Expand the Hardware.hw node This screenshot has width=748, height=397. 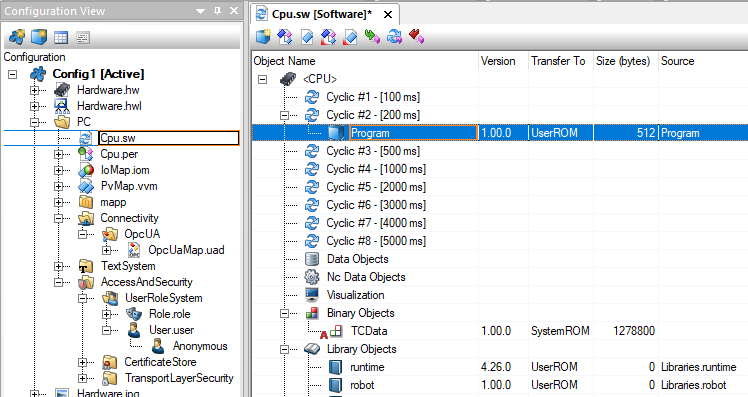[x=34, y=90]
